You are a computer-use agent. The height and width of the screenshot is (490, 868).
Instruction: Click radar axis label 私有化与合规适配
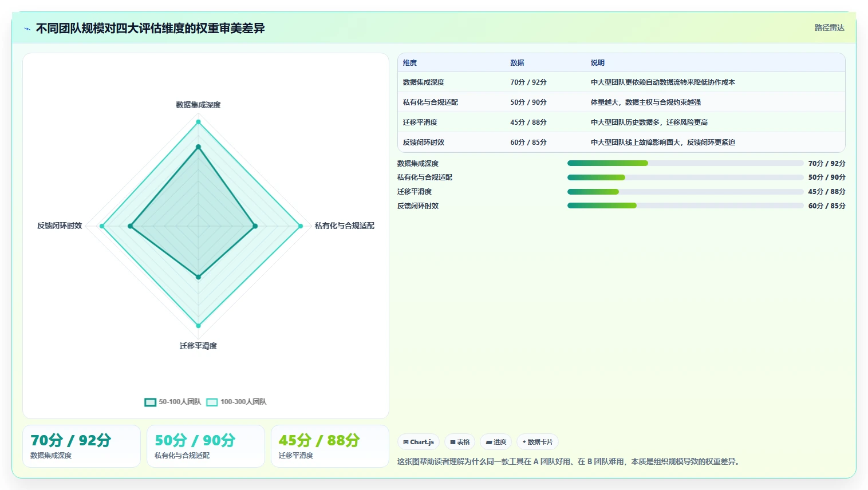point(345,226)
